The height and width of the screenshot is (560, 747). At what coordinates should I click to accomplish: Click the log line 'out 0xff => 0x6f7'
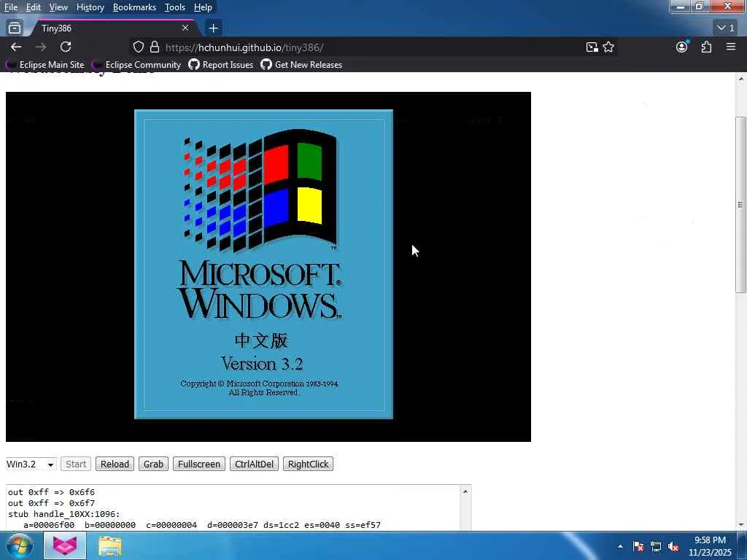point(52,503)
